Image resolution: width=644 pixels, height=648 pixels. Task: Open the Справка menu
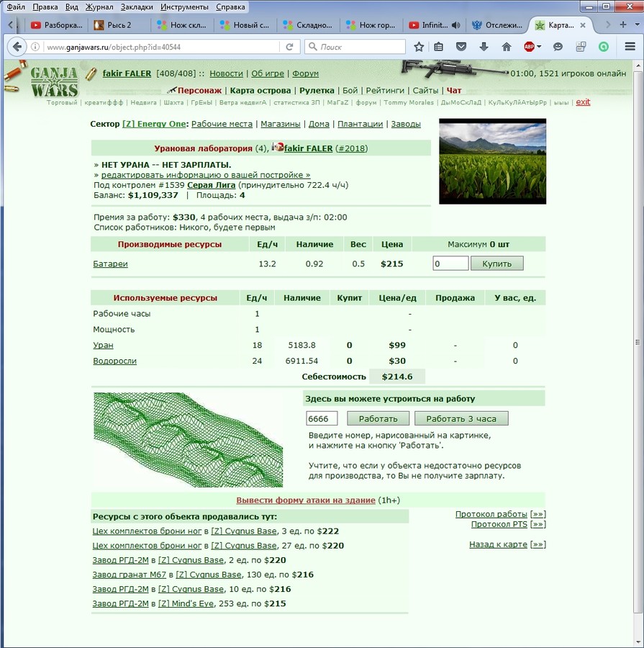tap(230, 7)
